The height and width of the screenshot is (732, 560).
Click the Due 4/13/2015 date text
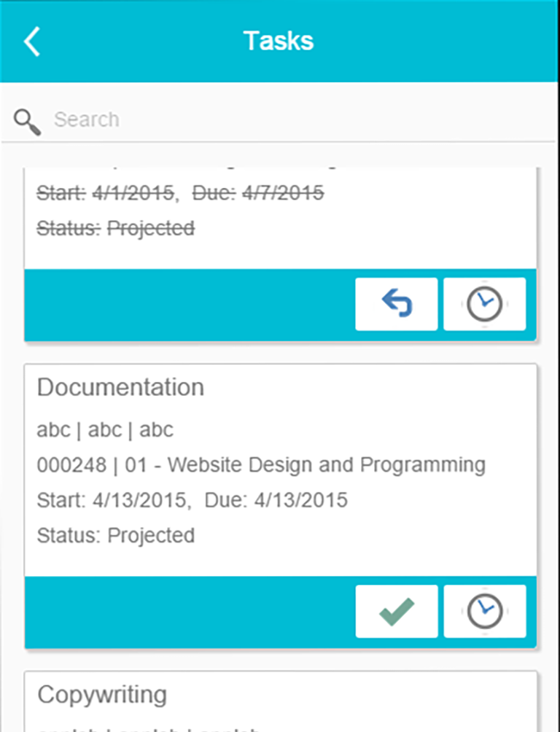coord(276,500)
